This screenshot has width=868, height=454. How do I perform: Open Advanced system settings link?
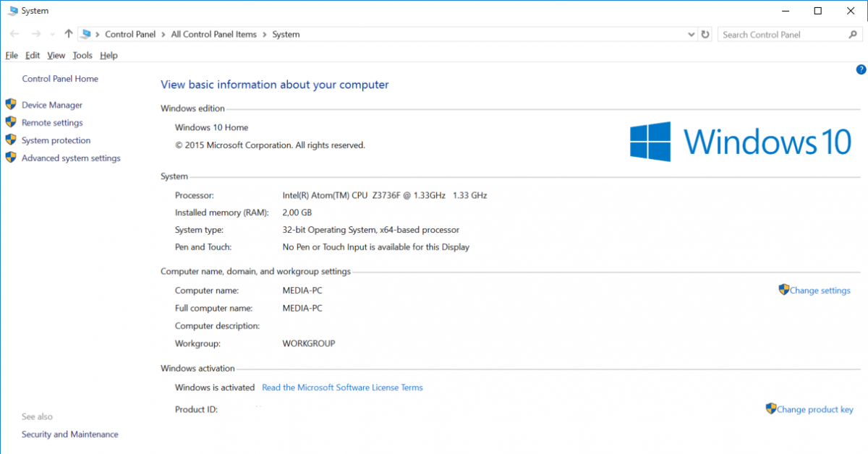tap(71, 158)
